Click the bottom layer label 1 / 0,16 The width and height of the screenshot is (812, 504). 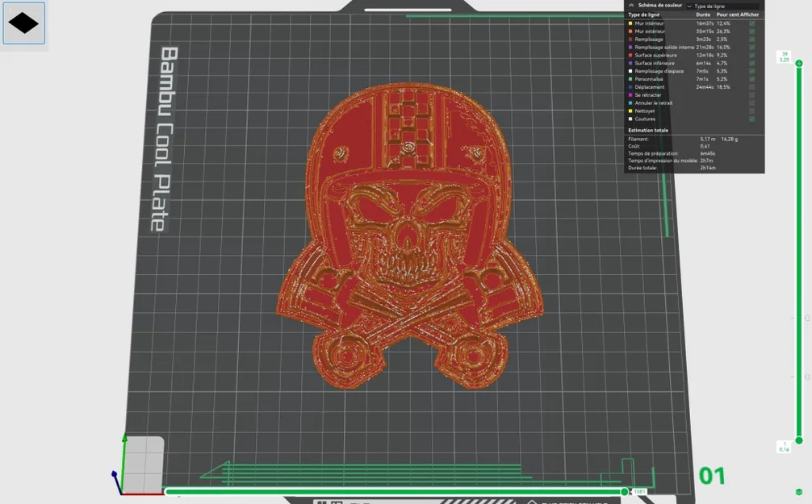pos(784,447)
